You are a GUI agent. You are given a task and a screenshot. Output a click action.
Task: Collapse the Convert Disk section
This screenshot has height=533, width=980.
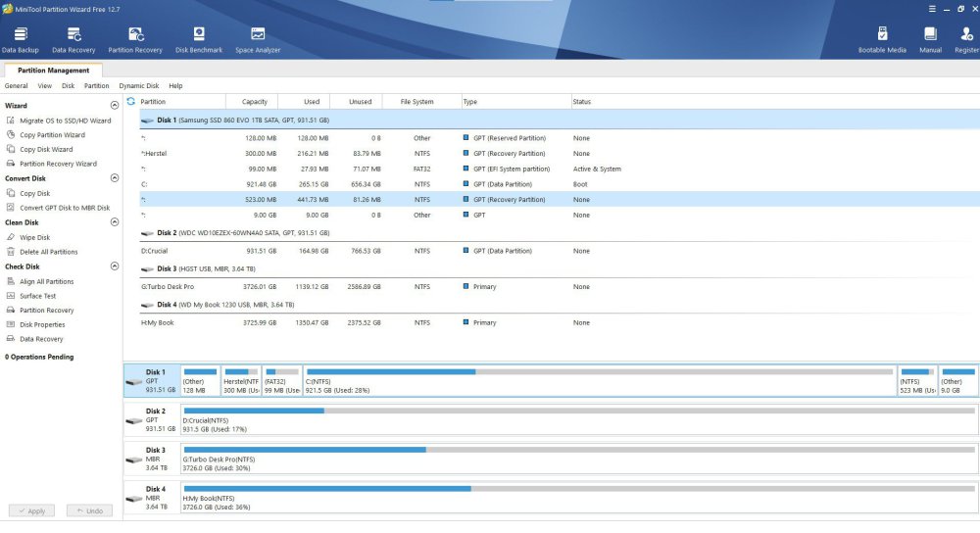(115, 178)
